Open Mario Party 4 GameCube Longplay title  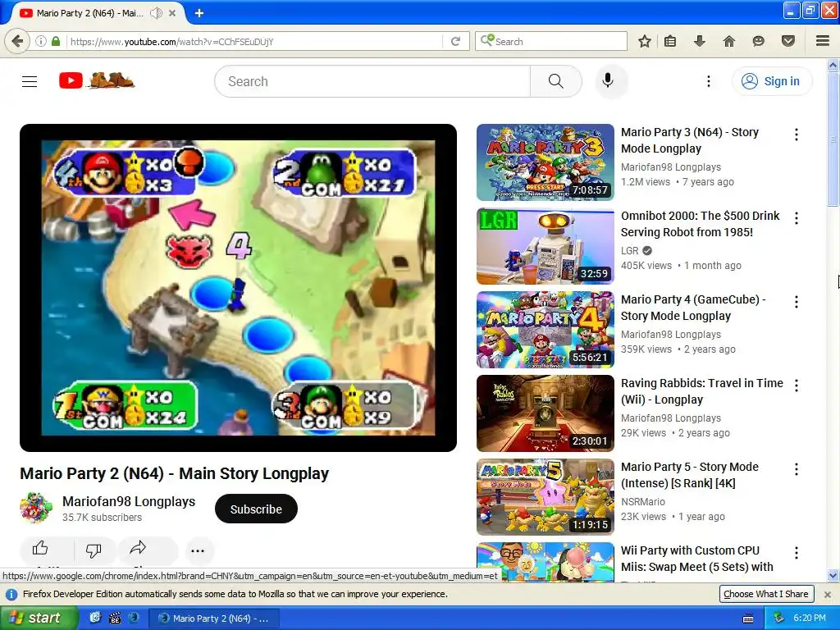693,308
